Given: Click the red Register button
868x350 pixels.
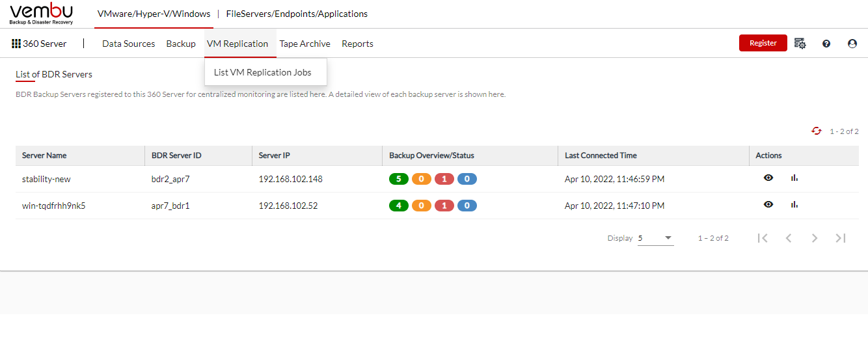Looking at the screenshot, I should (763, 43).
